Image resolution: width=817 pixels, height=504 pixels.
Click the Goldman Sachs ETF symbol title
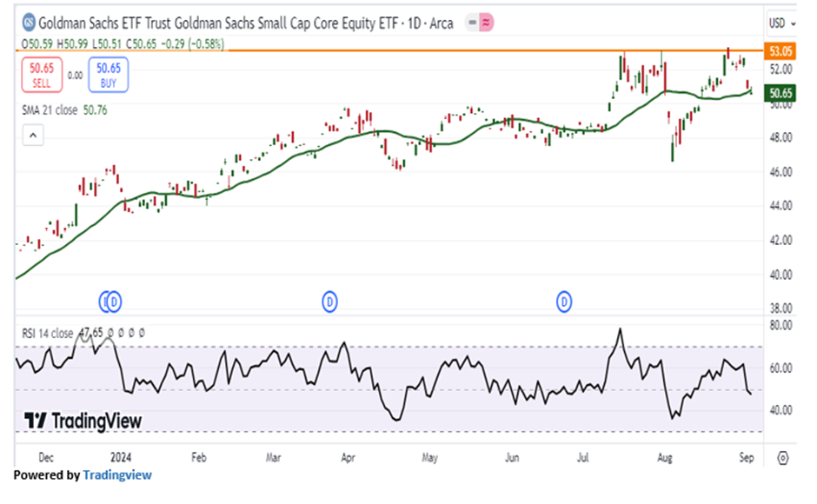(x=246, y=23)
